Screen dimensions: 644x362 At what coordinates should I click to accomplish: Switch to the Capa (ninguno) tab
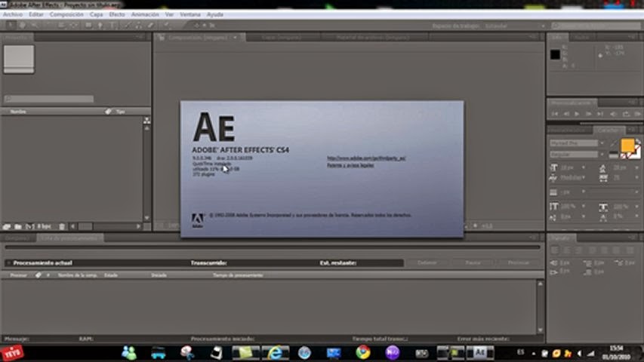click(x=282, y=38)
